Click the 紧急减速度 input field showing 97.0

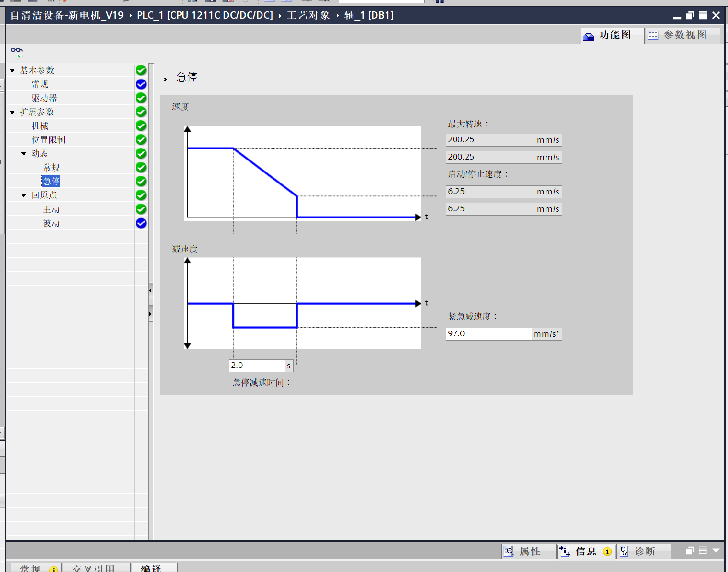(488, 334)
